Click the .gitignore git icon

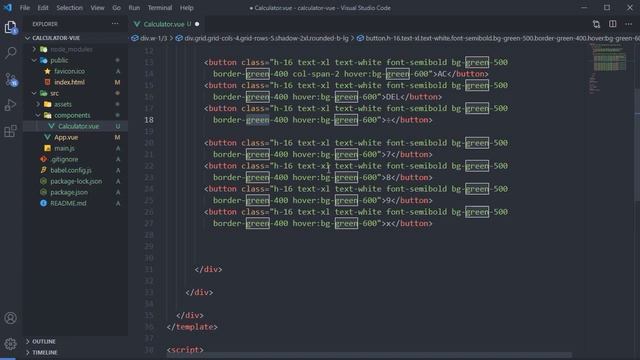tap(43, 159)
